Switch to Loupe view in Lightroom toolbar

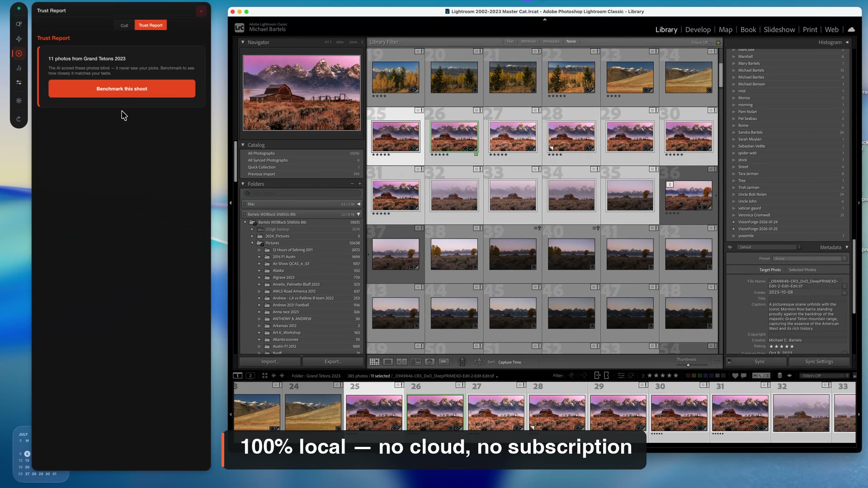pyautogui.click(x=388, y=362)
